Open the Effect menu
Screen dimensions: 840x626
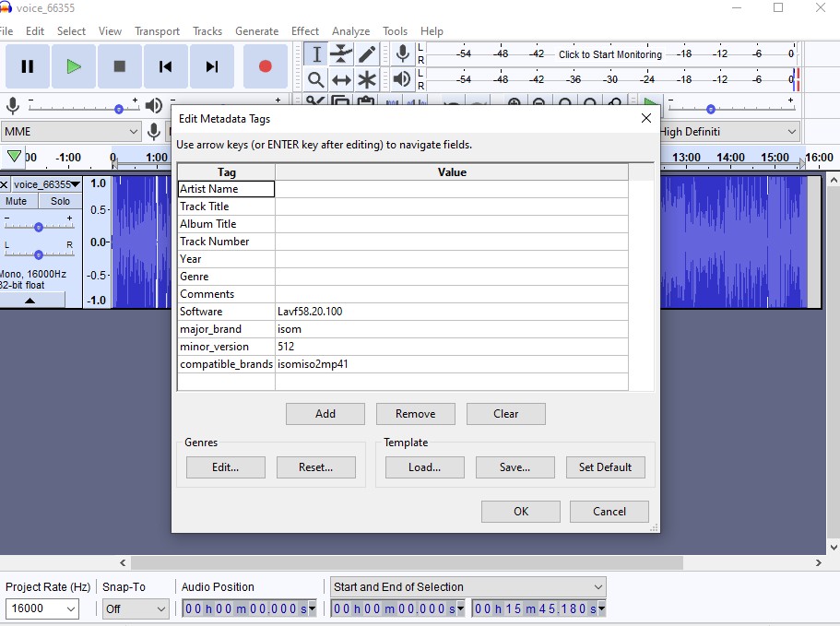pos(305,30)
